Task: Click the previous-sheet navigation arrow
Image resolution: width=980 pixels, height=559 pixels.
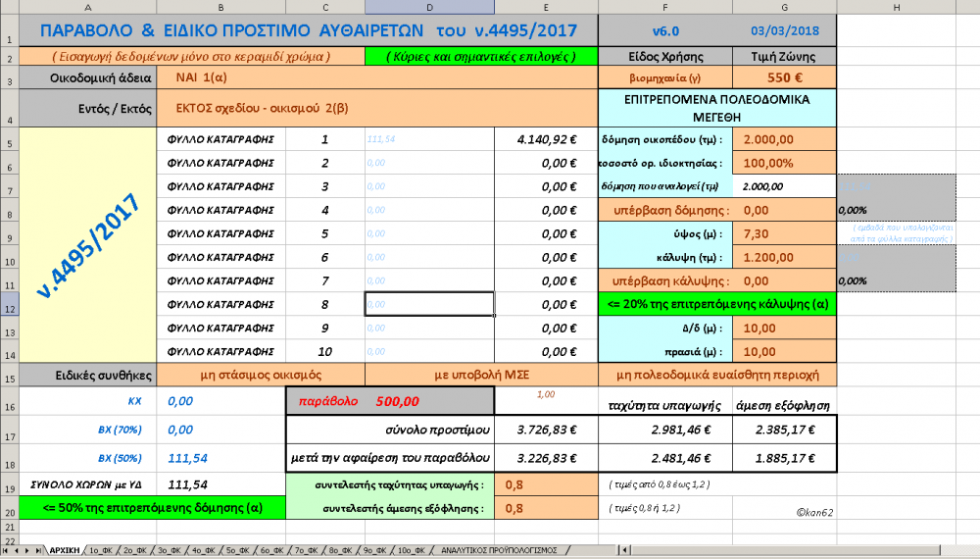Action: (17, 550)
